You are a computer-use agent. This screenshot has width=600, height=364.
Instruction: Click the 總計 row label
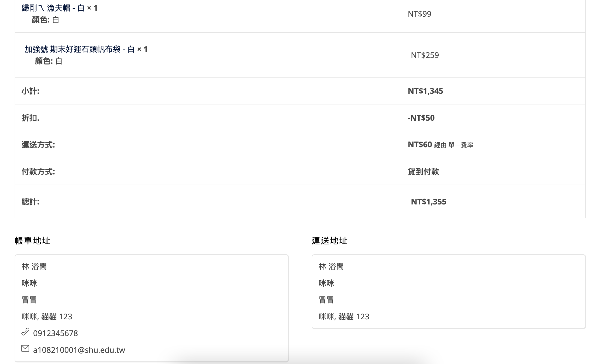30,202
